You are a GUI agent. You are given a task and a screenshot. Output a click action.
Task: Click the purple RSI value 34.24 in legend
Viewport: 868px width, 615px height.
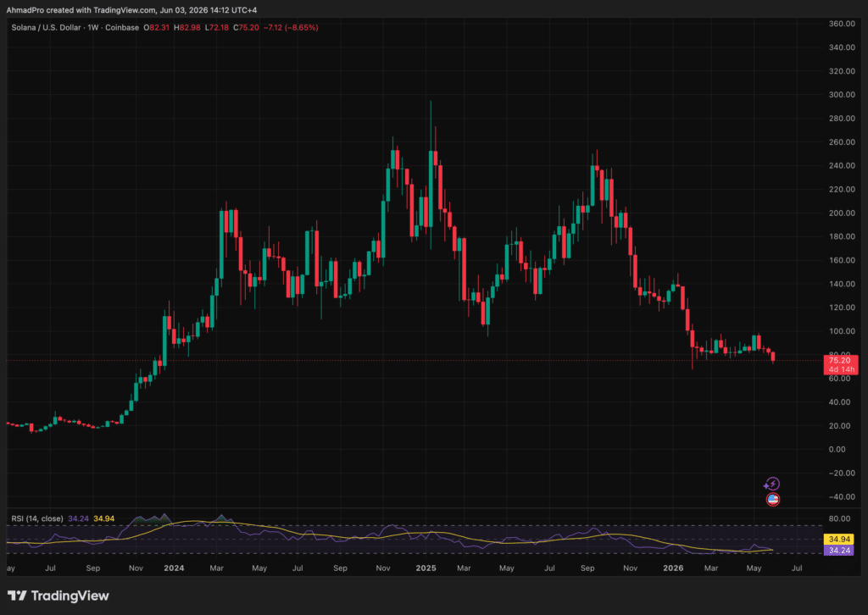click(78, 518)
